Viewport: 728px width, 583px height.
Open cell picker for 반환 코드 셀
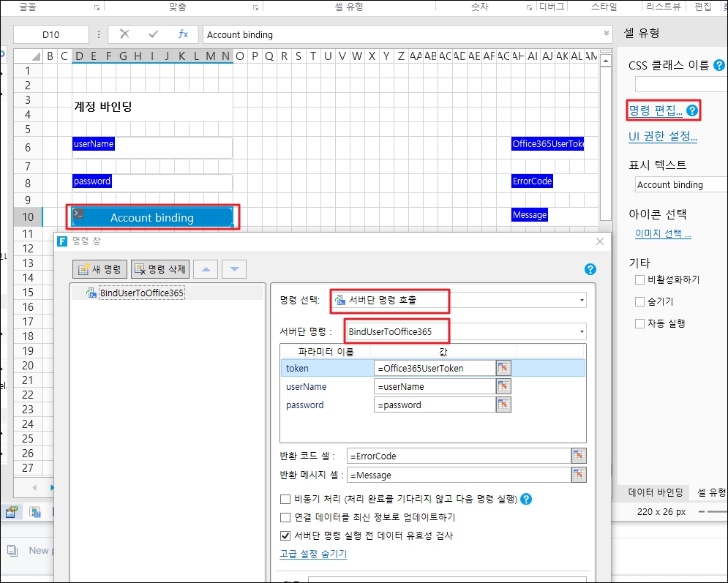(x=579, y=456)
